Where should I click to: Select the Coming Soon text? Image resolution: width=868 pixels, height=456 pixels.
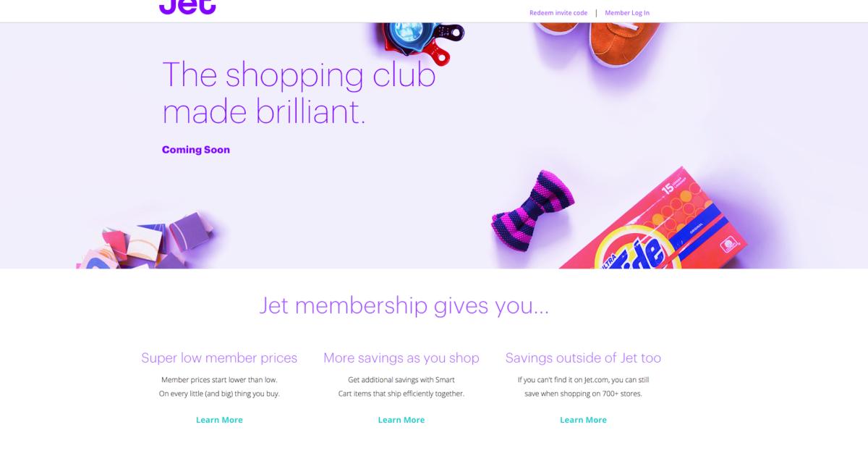click(196, 150)
